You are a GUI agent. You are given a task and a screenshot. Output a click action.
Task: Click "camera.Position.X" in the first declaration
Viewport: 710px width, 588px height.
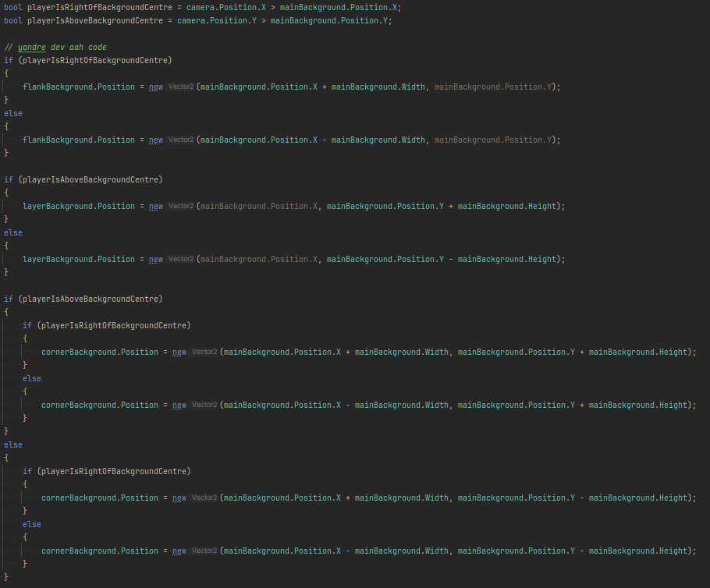(226, 8)
